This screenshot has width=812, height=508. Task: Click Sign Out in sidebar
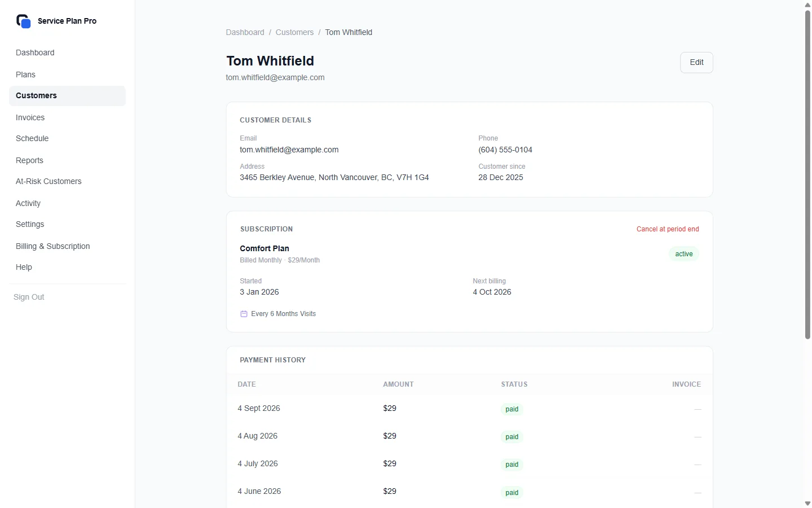pos(29,297)
